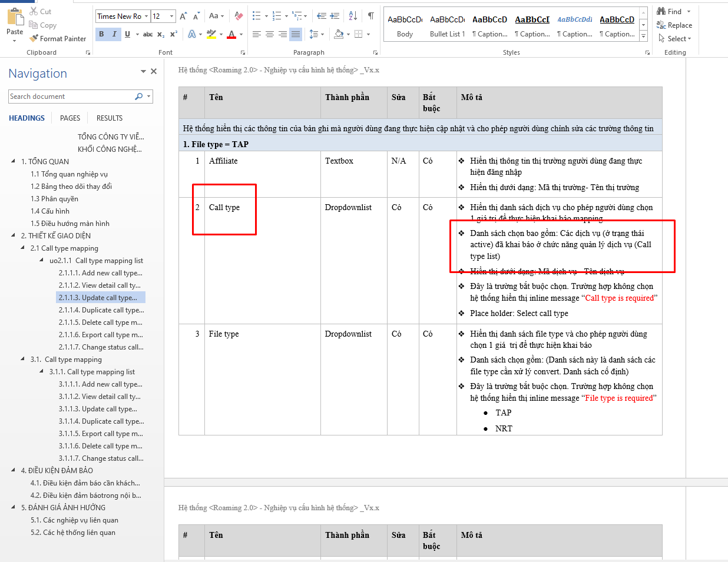Click the Increase Indent icon
Screen dimensions: 728x562
tap(335, 16)
